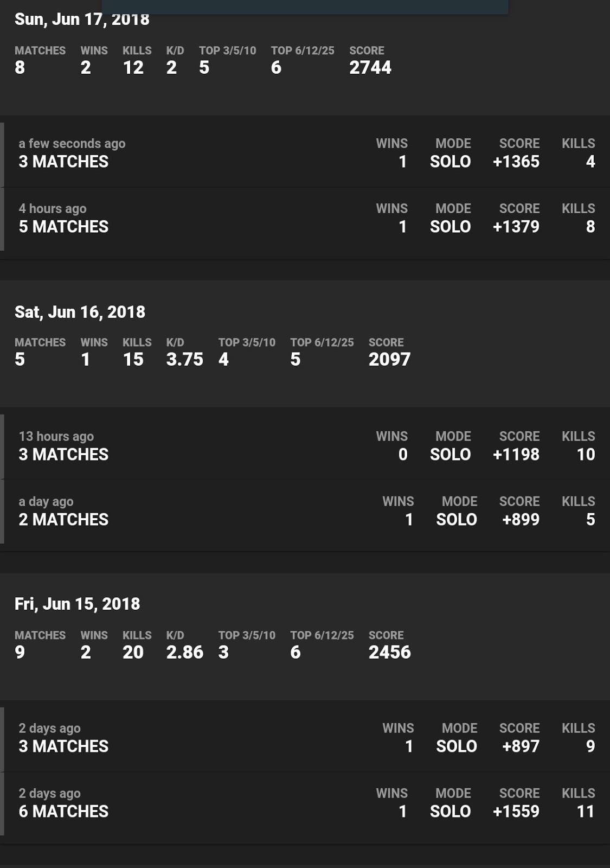Click the 2097 score for Jun 16
This screenshot has height=868, width=610.
(x=389, y=359)
